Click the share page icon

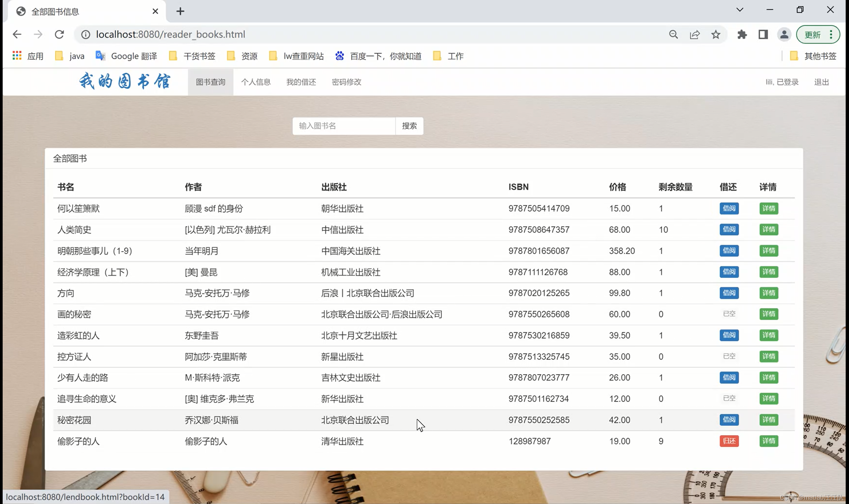694,34
